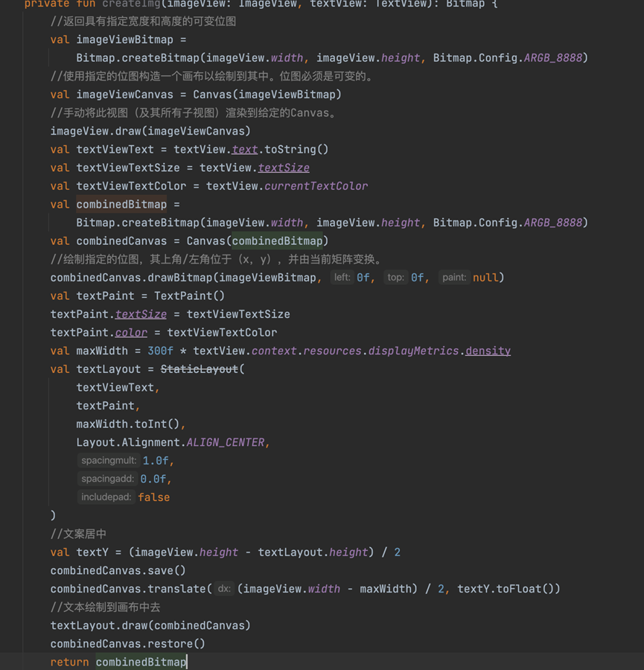Click the combinedCanvas.restore() call
The height and width of the screenshot is (670, 644).
(128, 644)
